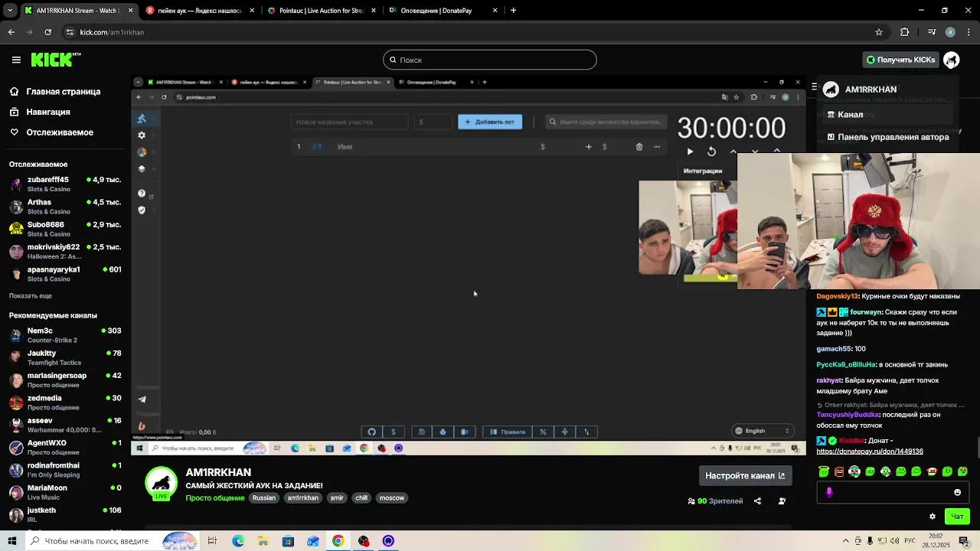Focus the Поиск search field
This screenshot has height=551, width=980.
coord(490,60)
